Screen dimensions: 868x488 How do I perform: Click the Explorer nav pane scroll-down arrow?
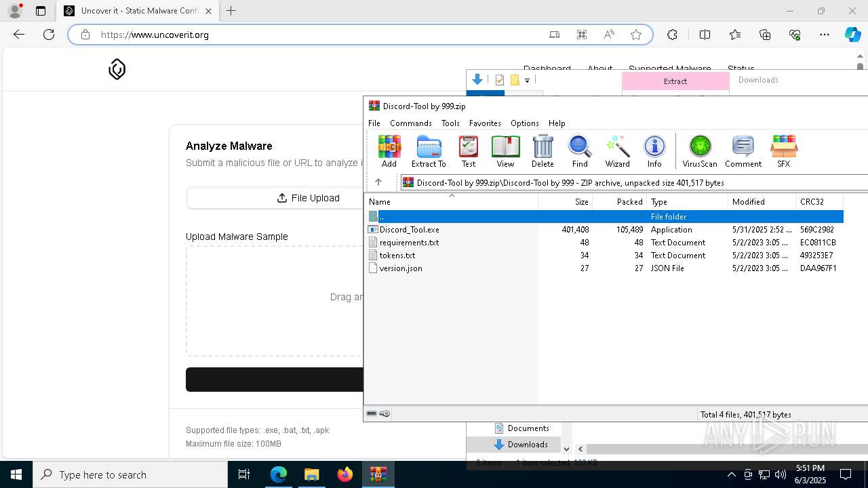566,448
